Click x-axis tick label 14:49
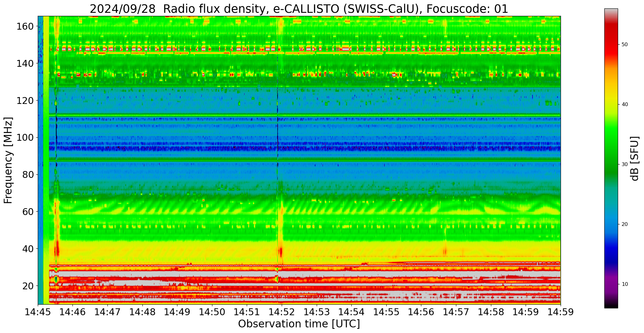 click(x=177, y=311)
